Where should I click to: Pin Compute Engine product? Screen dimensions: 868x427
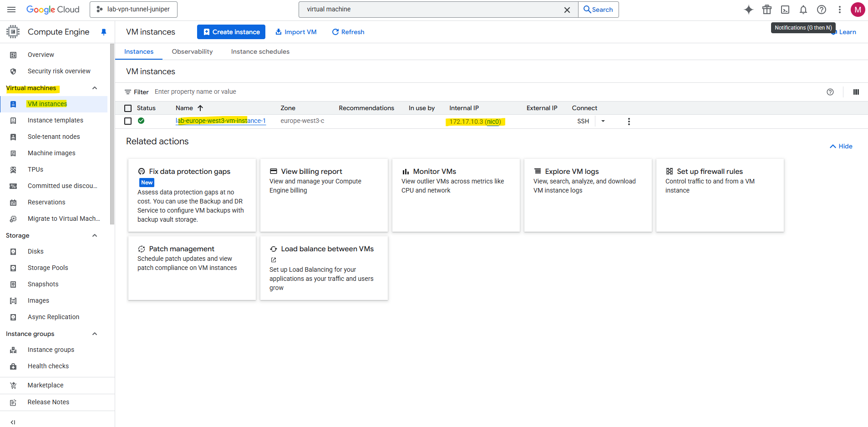[104, 32]
